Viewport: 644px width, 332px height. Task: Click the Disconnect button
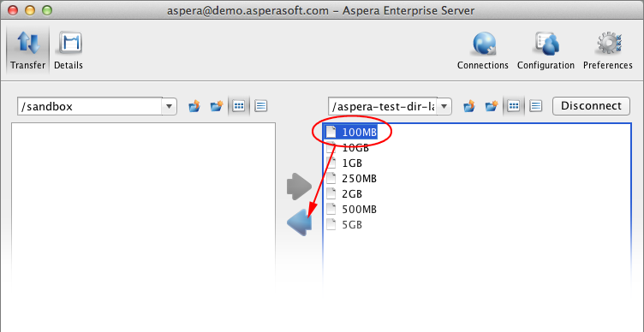tap(591, 106)
